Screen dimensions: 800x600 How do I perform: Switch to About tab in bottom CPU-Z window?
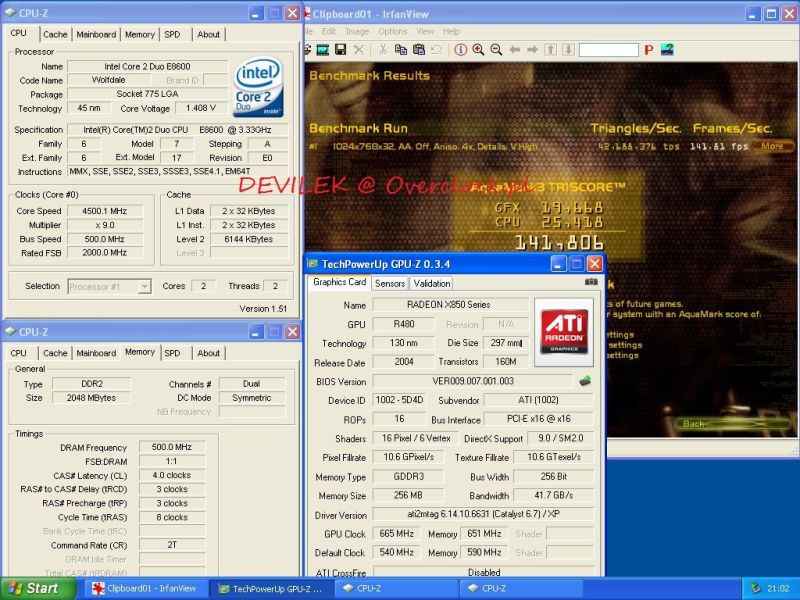(x=208, y=353)
